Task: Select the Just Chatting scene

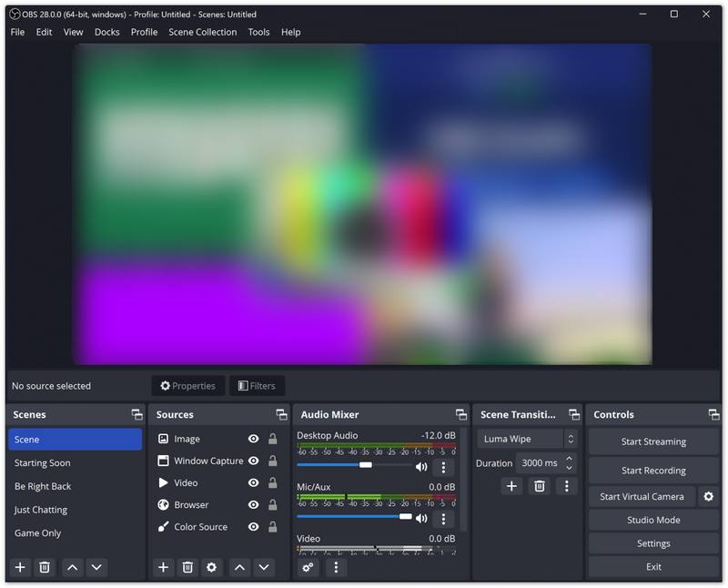Action: click(x=41, y=510)
